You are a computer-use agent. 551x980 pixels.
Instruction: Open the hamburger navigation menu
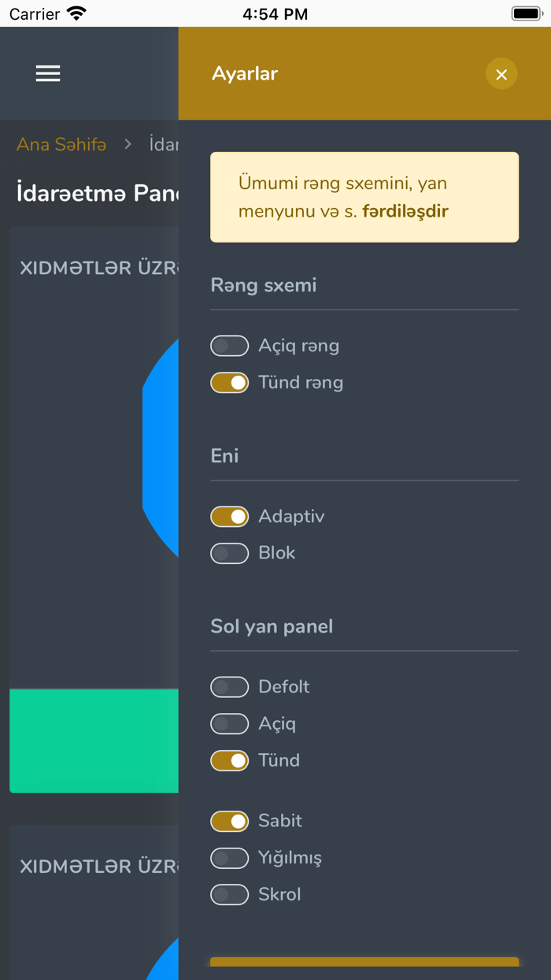coord(47,73)
